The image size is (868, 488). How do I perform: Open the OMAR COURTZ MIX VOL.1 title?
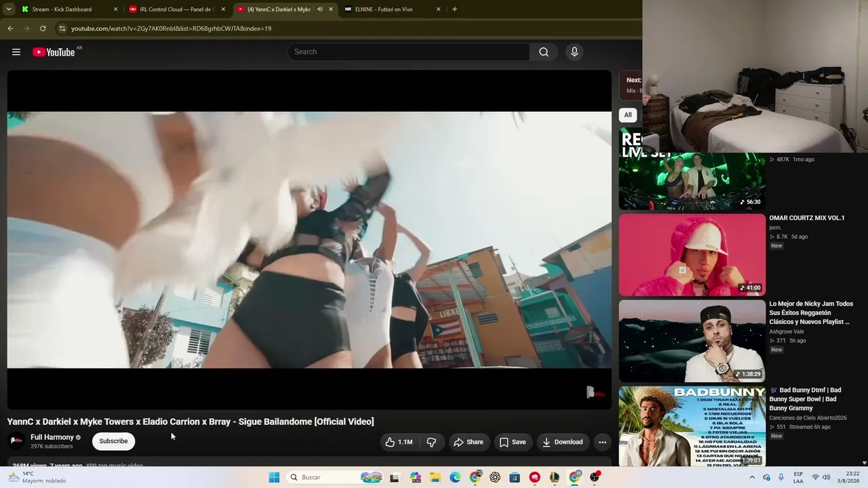[x=806, y=218]
